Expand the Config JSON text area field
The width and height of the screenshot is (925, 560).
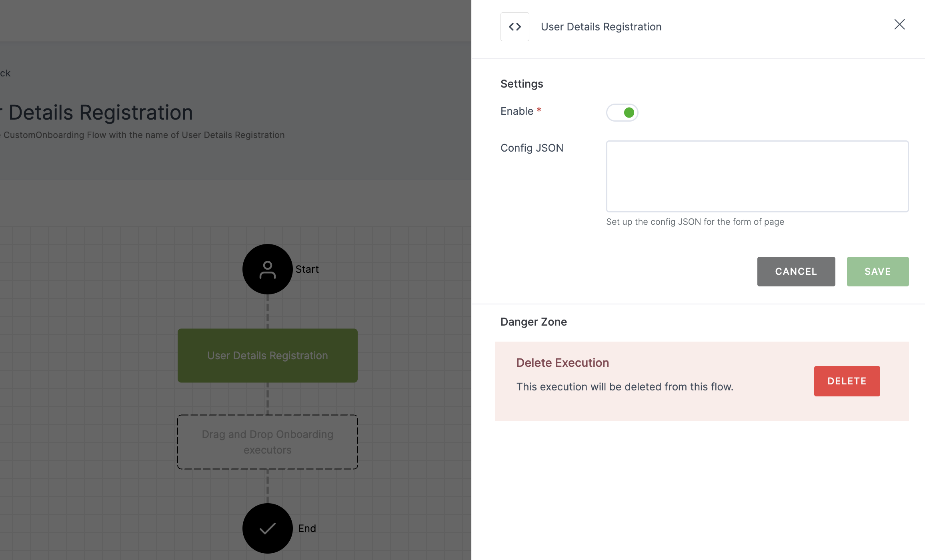905,209
